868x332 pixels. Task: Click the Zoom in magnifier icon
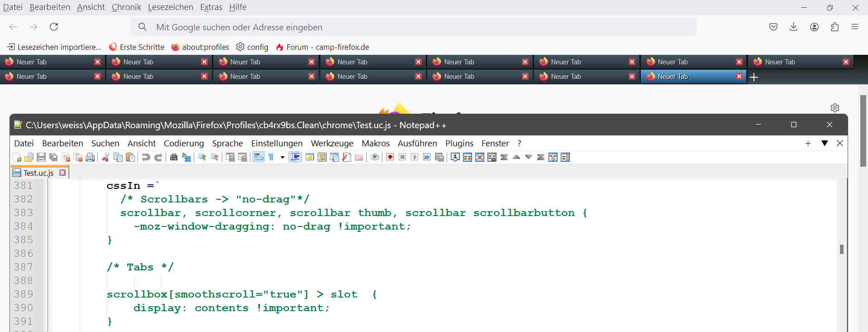pyautogui.click(x=202, y=157)
